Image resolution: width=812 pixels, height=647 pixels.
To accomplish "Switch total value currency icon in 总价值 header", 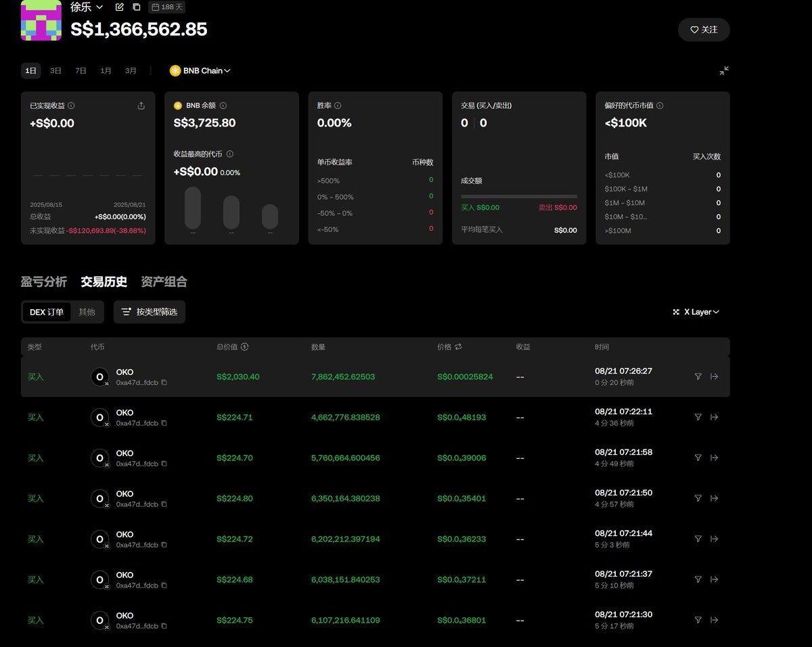I will pyautogui.click(x=244, y=347).
